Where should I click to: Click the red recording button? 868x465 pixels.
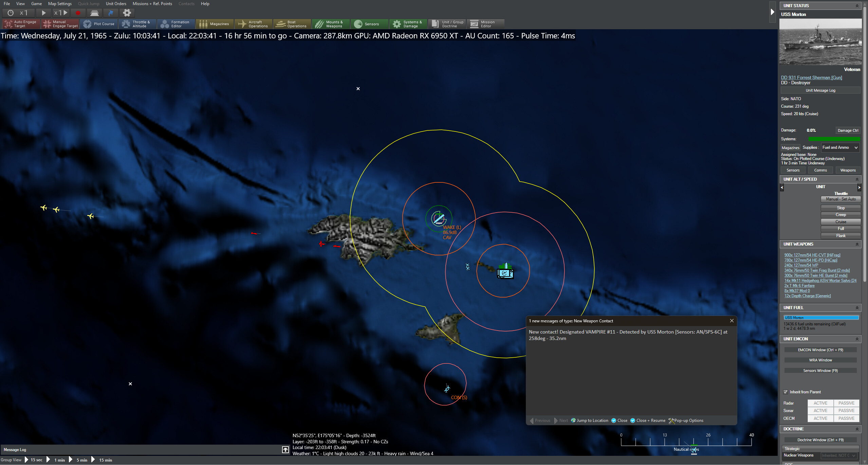click(78, 13)
